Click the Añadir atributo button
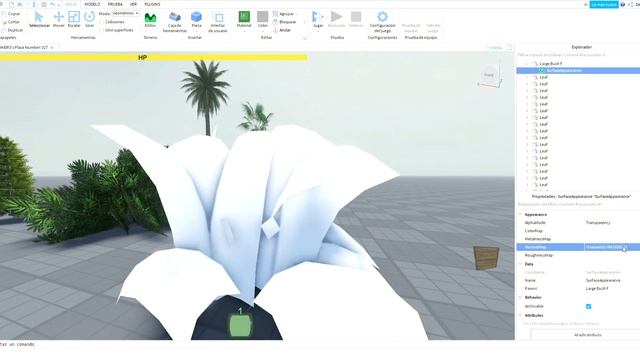640x360 pixels. coord(587,335)
